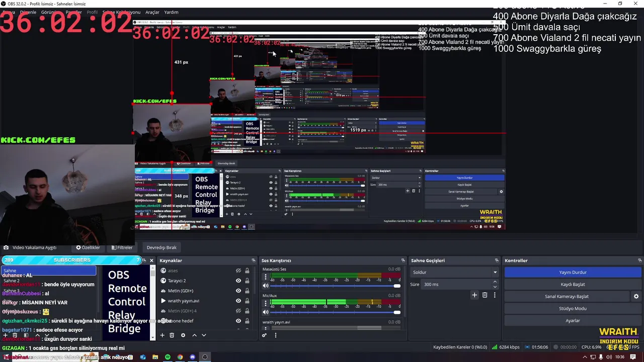Show the Metin (GDI+) 4 source
The height and width of the screenshot is (362, 644).
[x=238, y=311]
